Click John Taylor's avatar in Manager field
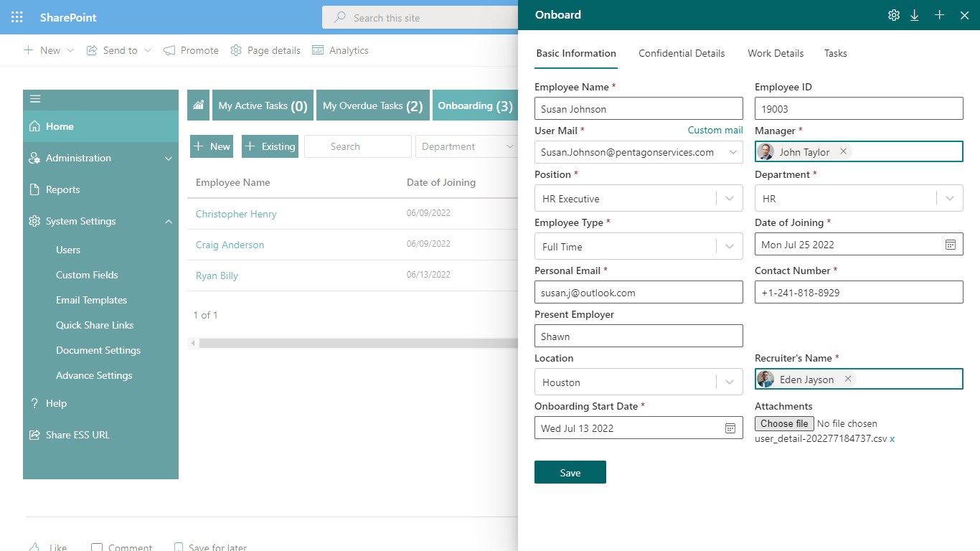 click(765, 152)
